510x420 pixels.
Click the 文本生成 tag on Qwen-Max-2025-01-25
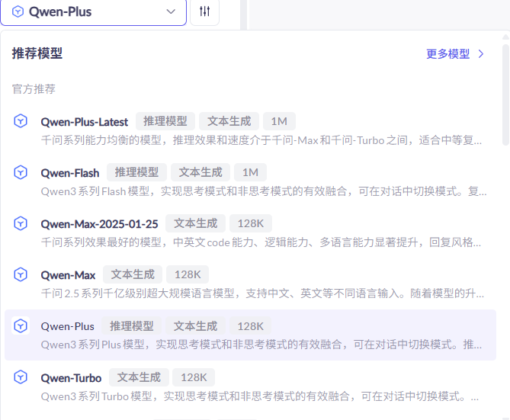[x=195, y=223]
